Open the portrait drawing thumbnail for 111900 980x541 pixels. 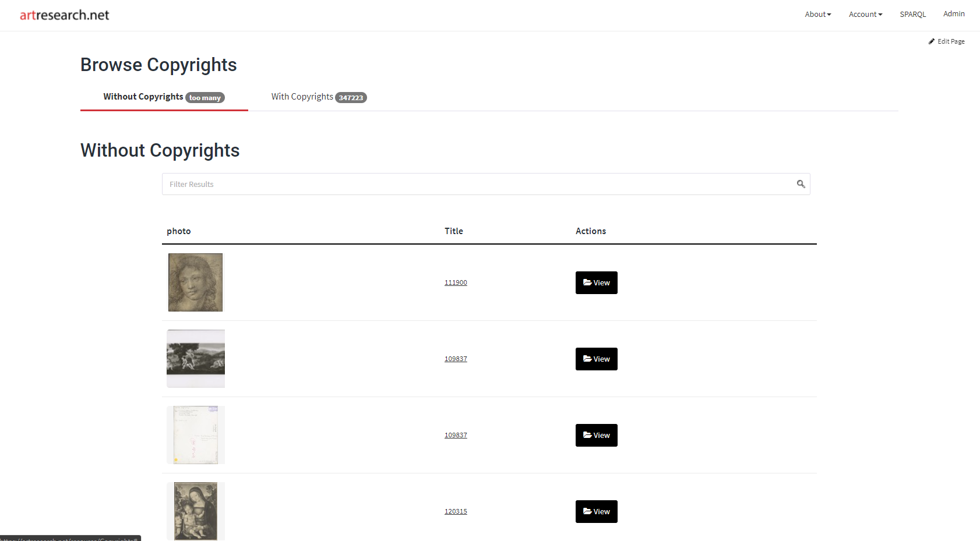point(195,282)
